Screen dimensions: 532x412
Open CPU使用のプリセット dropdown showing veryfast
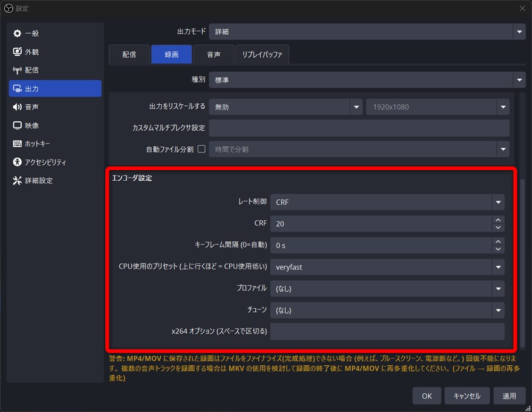click(387, 267)
